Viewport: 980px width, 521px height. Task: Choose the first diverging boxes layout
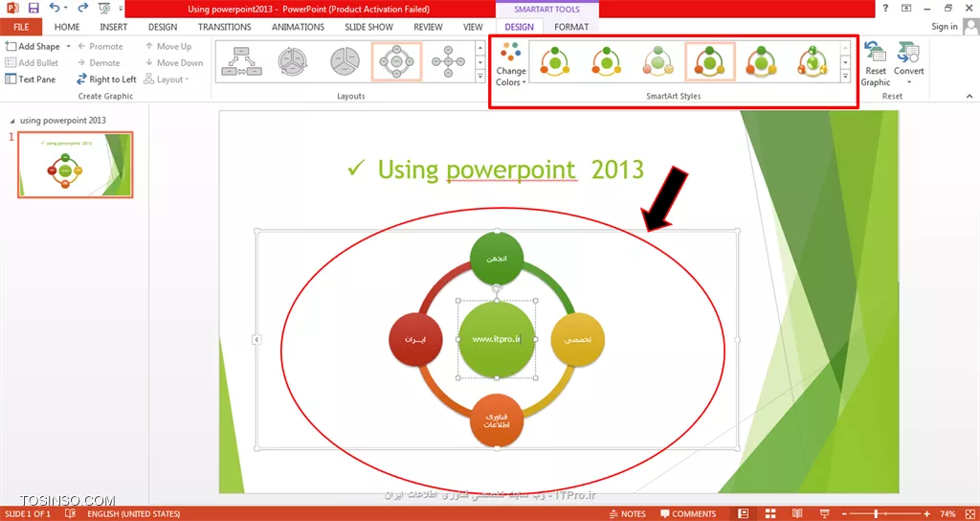click(x=240, y=61)
